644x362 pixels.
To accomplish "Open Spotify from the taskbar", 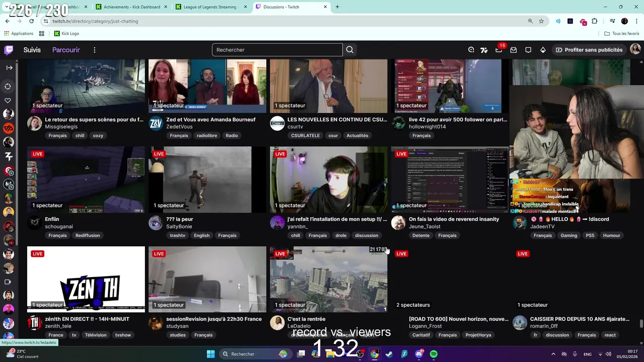I will click(434, 354).
